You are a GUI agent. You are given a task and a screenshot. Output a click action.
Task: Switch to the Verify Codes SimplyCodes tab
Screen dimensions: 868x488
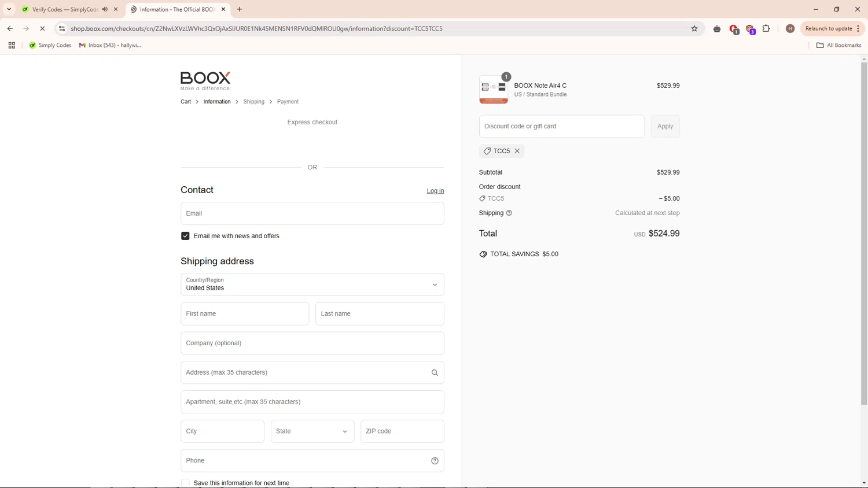point(65,9)
